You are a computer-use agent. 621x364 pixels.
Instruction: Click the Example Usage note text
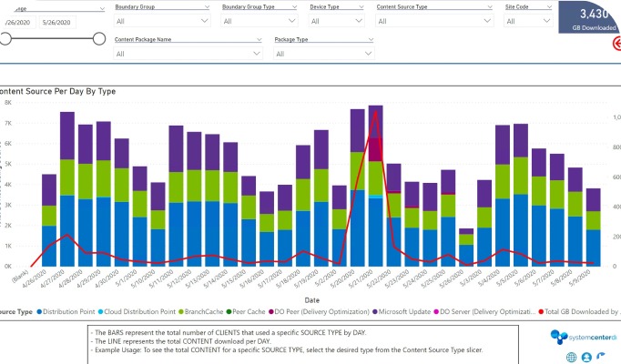point(287,349)
